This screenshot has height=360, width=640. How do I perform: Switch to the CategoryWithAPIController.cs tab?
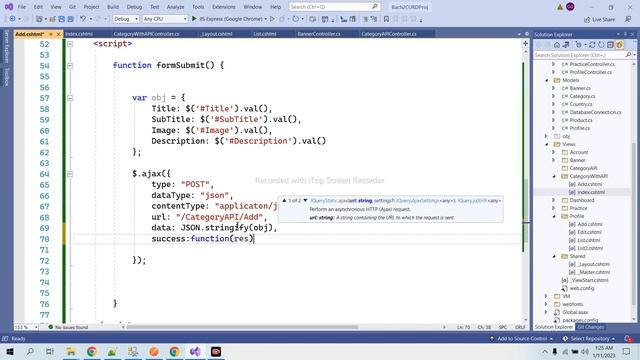[x=146, y=34]
